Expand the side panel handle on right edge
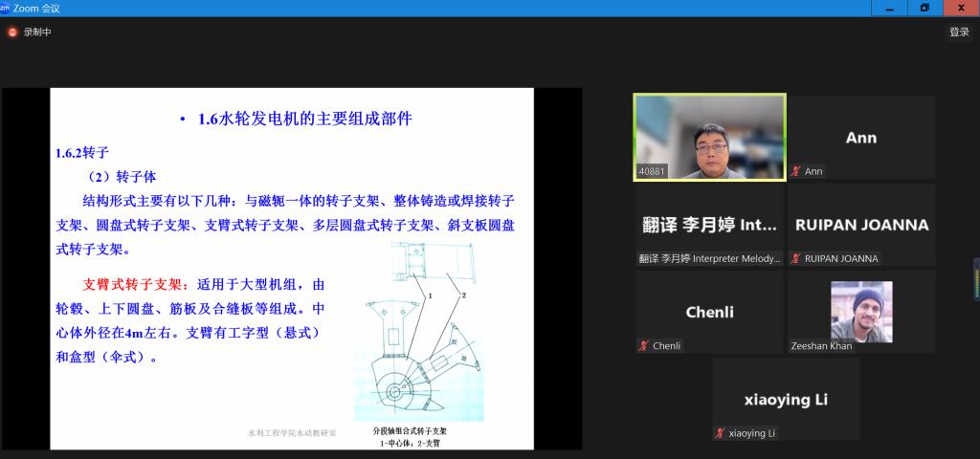The height and width of the screenshot is (459, 980). [x=976, y=278]
